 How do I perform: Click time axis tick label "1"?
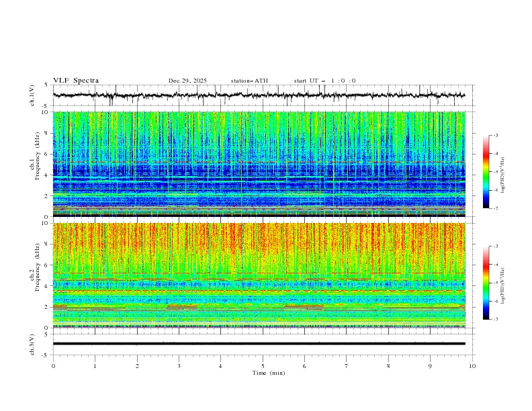(x=95, y=366)
